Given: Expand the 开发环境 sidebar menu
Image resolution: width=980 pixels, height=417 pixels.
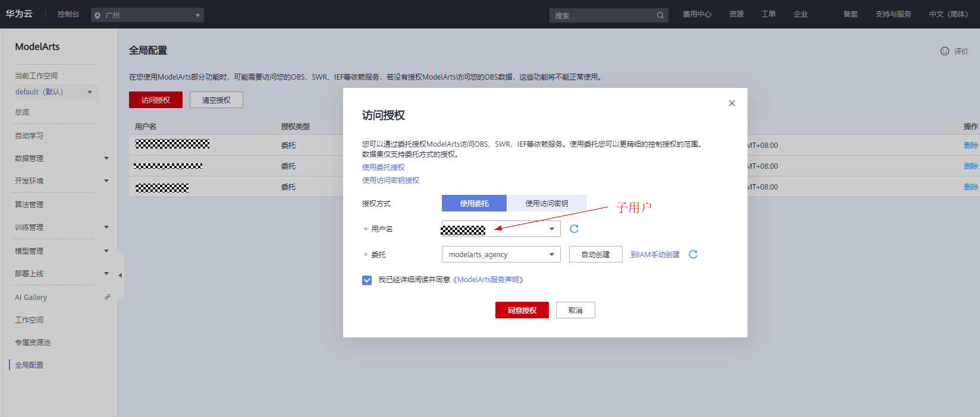Looking at the screenshot, I should point(106,181).
